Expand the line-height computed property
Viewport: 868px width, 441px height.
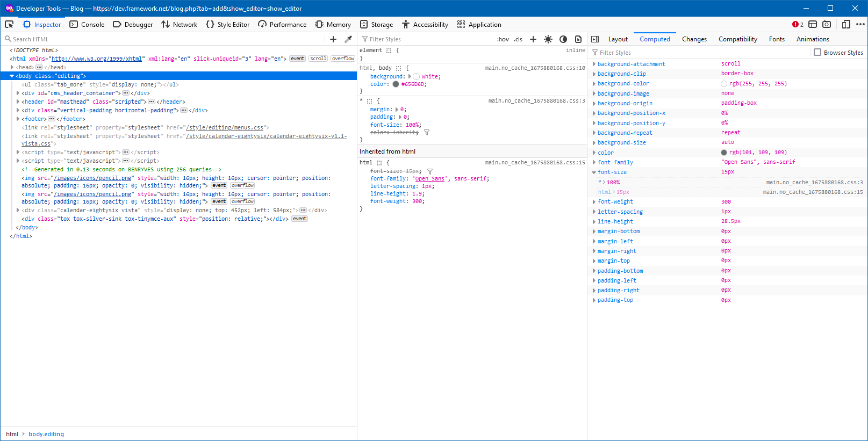(x=594, y=222)
